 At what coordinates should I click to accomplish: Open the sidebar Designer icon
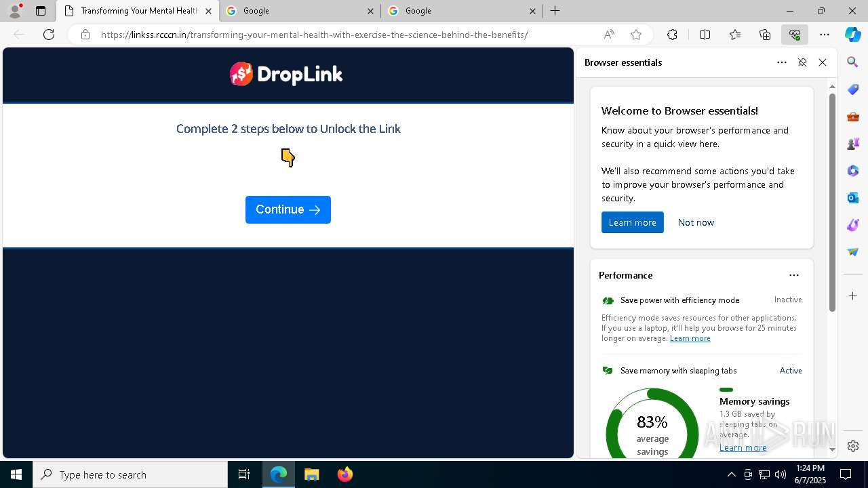point(853,225)
